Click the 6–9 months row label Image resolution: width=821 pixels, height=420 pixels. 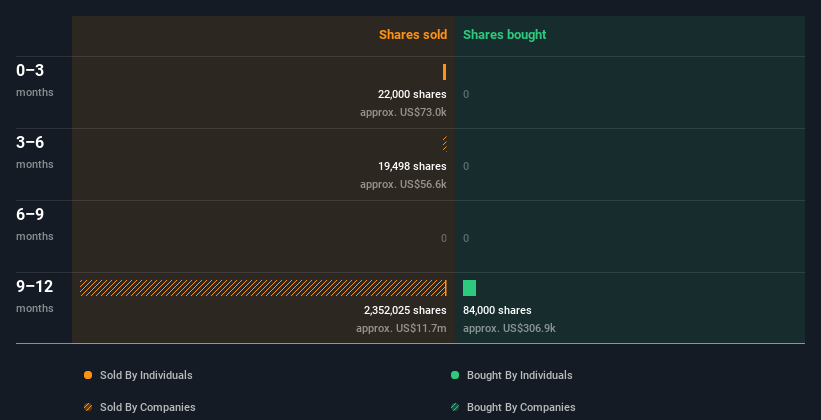pyautogui.click(x=35, y=224)
